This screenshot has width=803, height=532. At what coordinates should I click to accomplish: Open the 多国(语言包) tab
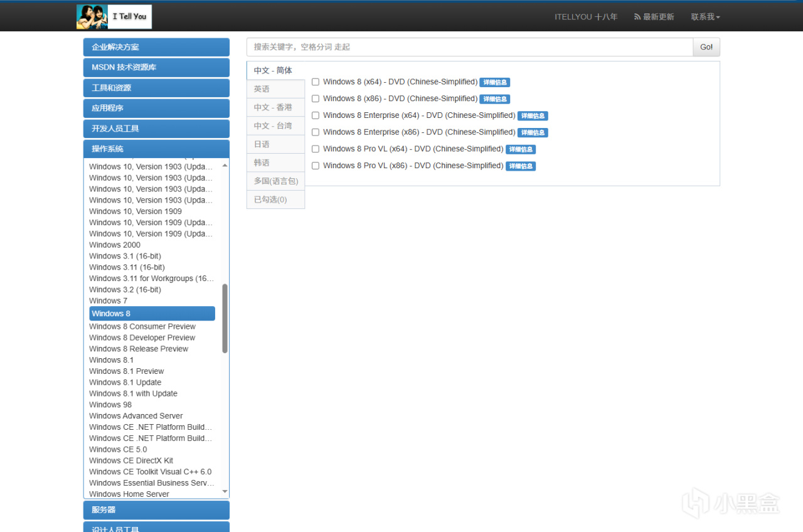[275, 181]
